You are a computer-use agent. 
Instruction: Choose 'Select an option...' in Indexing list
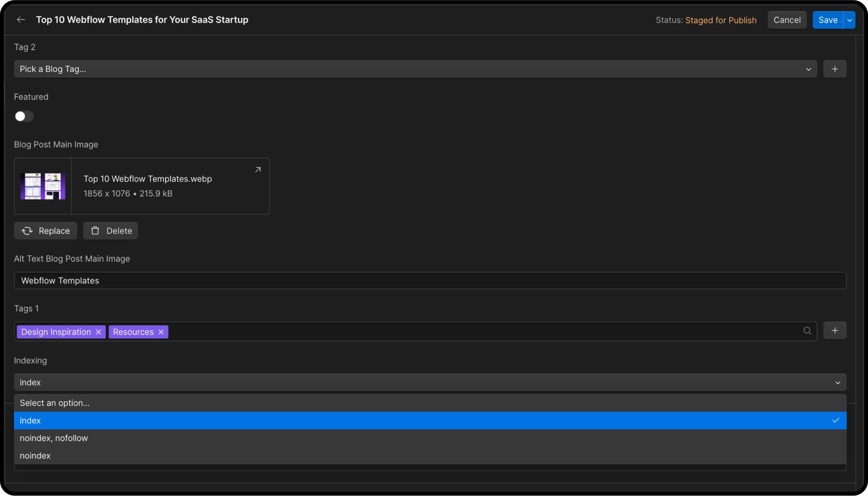pyautogui.click(x=430, y=403)
